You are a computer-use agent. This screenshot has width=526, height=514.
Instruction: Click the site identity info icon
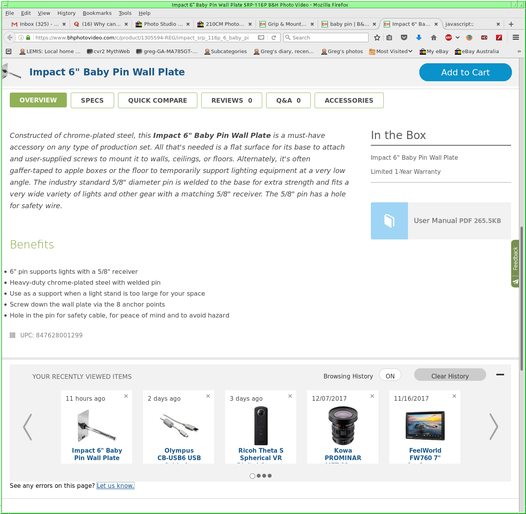coord(21,38)
